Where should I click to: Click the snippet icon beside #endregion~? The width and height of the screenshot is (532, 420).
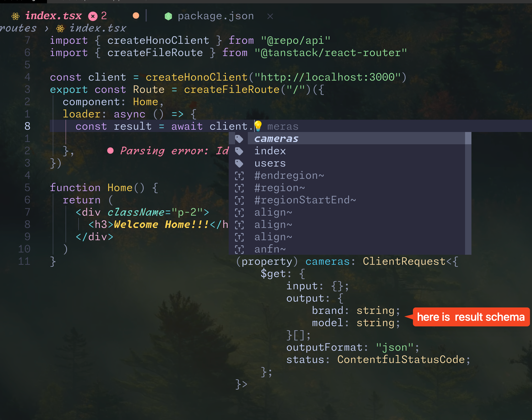pyautogui.click(x=239, y=176)
